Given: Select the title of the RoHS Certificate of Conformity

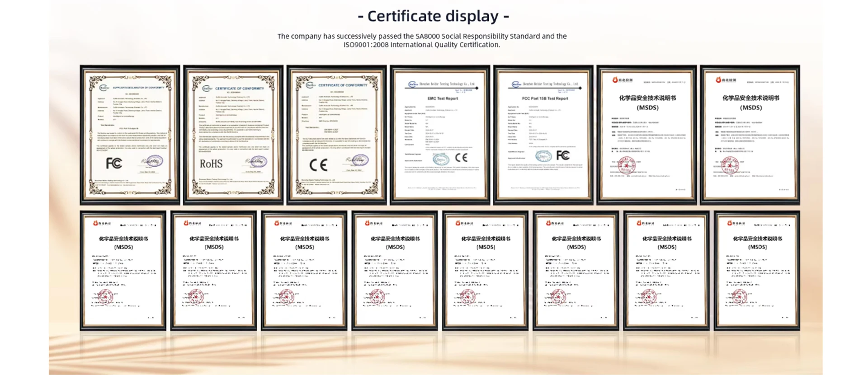Looking at the screenshot, I should [239, 89].
